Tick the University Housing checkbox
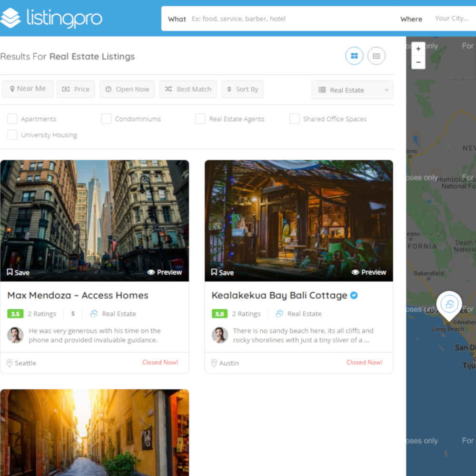 point(12,135)
